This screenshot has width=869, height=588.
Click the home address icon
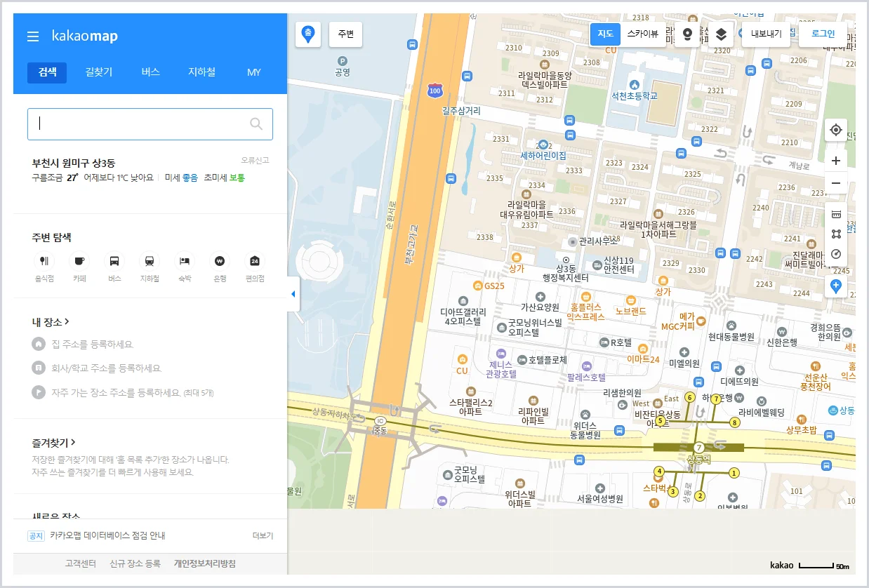(38, 344)
